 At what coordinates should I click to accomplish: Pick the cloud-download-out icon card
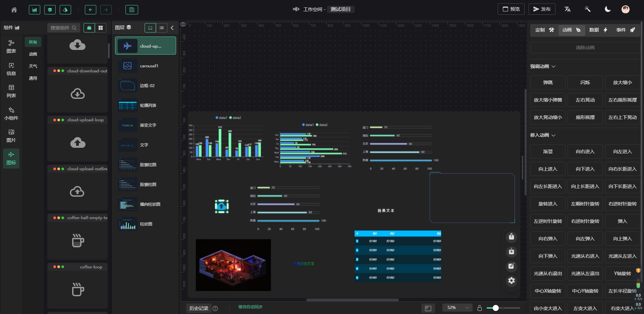click(x=77, y=90)
